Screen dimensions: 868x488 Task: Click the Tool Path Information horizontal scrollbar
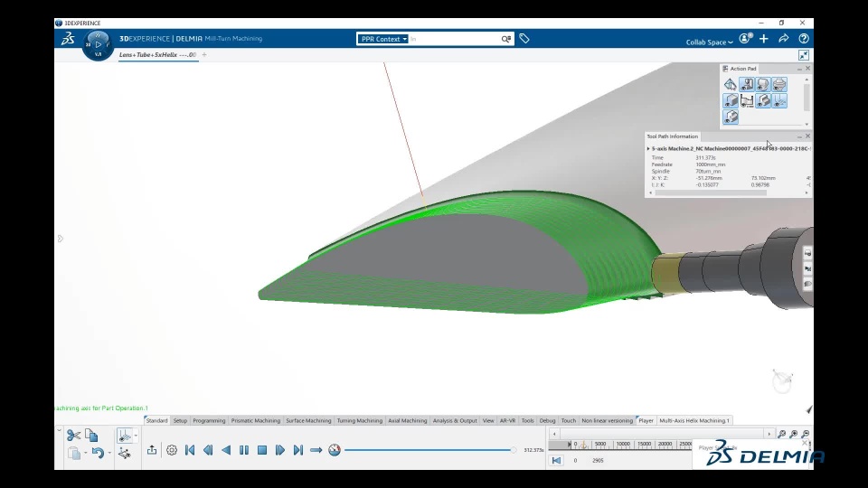coord(711,193)
